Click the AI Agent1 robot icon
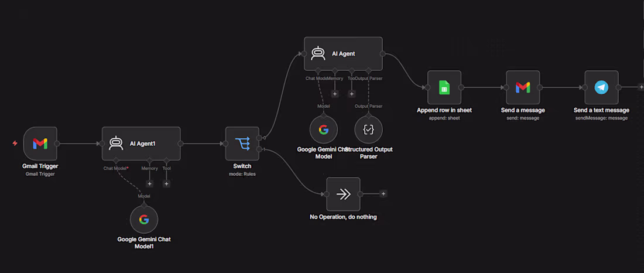Screen dimensions: 644x273 pyautogui.click(x=116, y=144)
